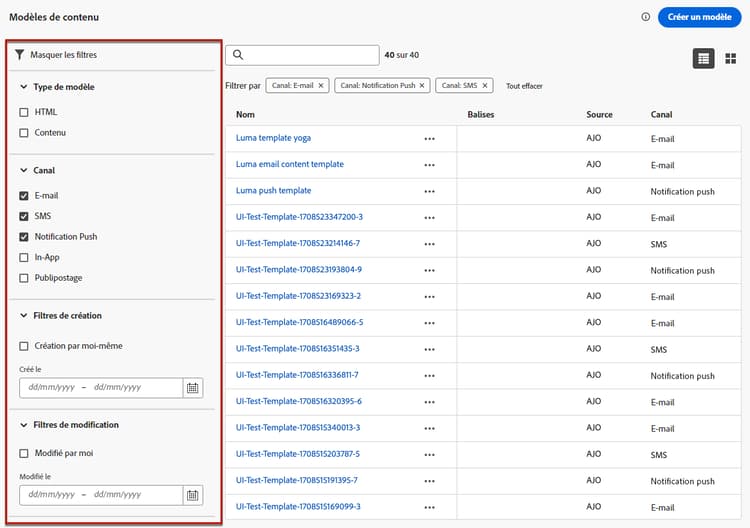Open more actions for Luma template yoga

430,139
